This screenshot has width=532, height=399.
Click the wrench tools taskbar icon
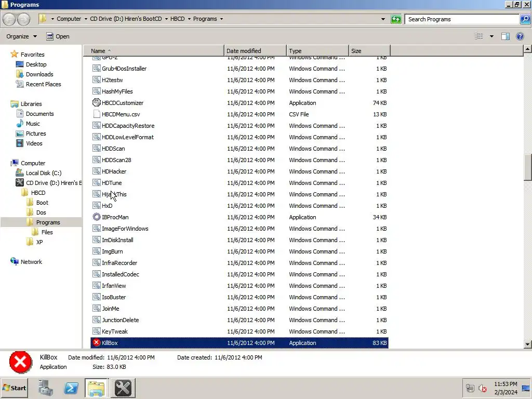(x=123, y=388)
